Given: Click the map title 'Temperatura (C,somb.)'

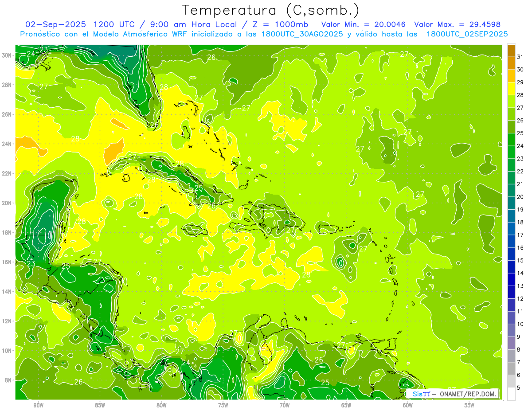Looking at the screenshot, I should 271,10.
